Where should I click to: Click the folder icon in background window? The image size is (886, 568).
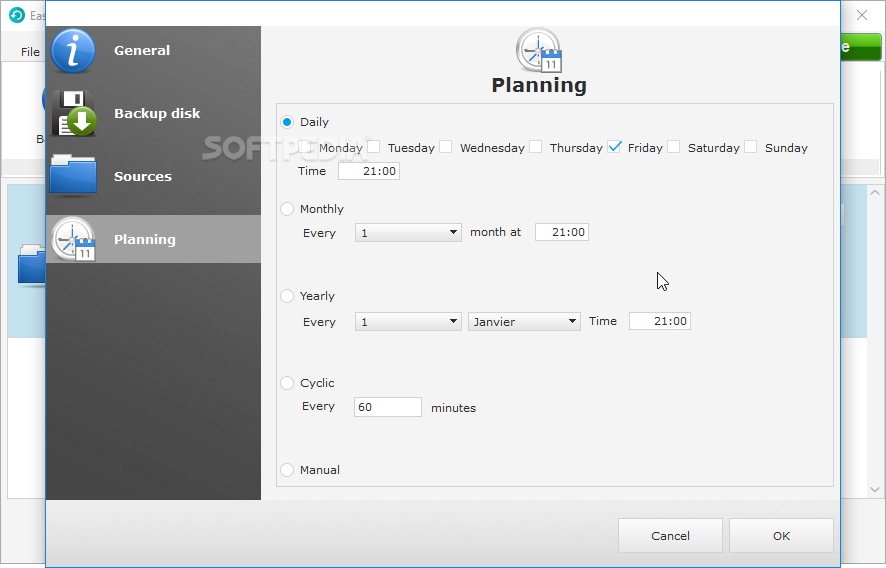pyautogui.click(x=32, y=265)
